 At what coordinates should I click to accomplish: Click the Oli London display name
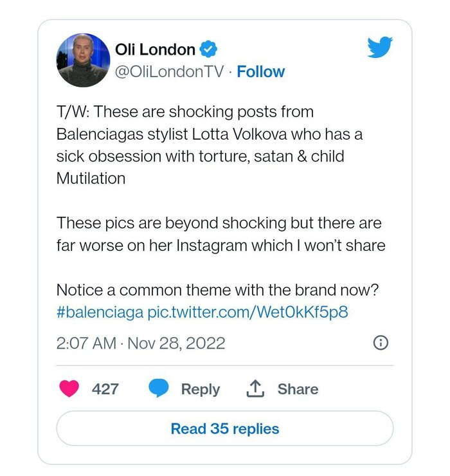point(154,49)
